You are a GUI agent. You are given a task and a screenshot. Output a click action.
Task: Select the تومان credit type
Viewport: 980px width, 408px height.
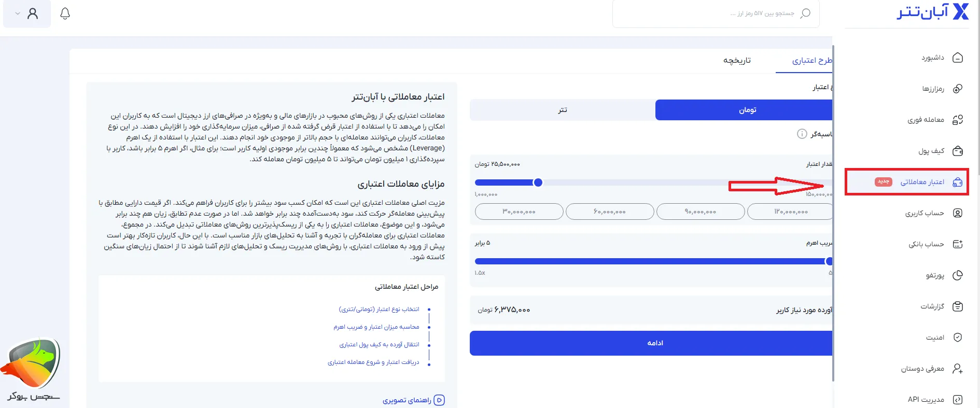pos(744,110)
